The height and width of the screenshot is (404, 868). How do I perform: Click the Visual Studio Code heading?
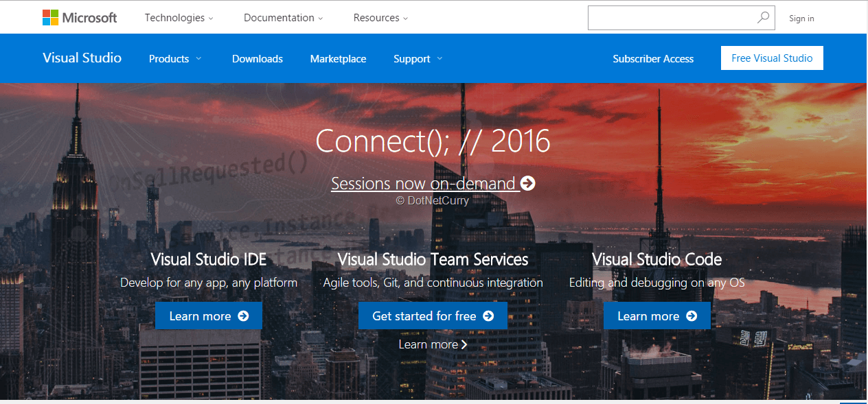coord(657,259)
